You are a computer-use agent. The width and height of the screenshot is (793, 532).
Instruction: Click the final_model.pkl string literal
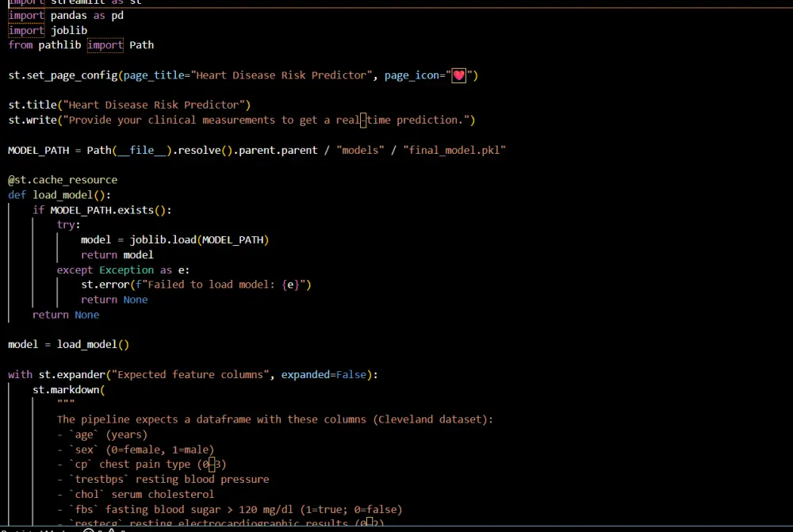[454, 150]
